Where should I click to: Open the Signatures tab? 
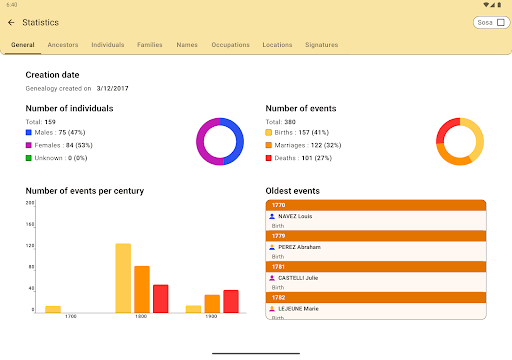(321, 45)
